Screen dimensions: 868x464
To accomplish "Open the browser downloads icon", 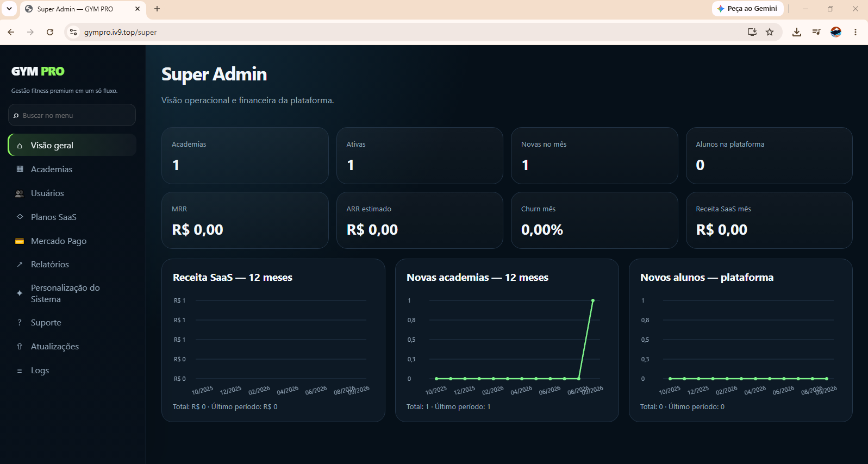I will [796, 32].
